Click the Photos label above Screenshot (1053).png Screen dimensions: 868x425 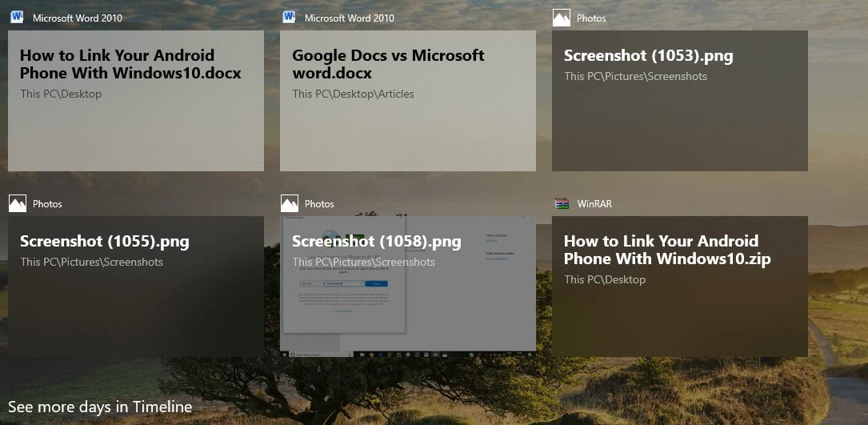pyautogui.click(x=591, y=18)
